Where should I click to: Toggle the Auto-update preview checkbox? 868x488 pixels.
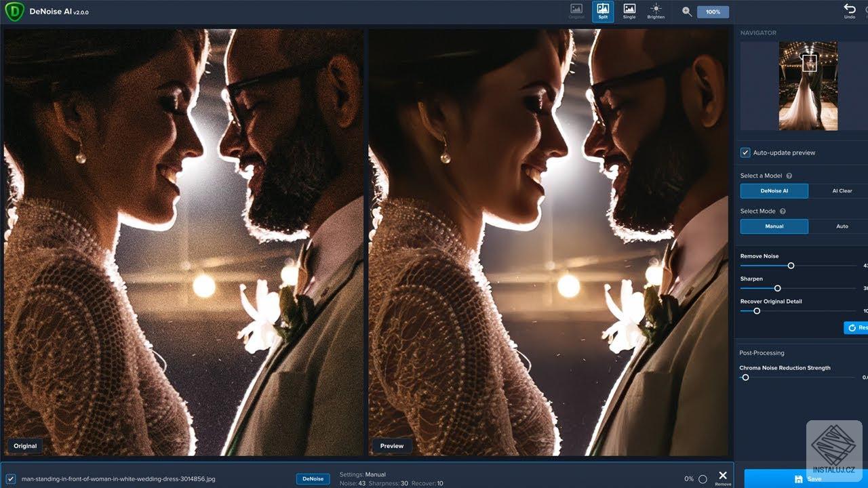click(745, 152)
